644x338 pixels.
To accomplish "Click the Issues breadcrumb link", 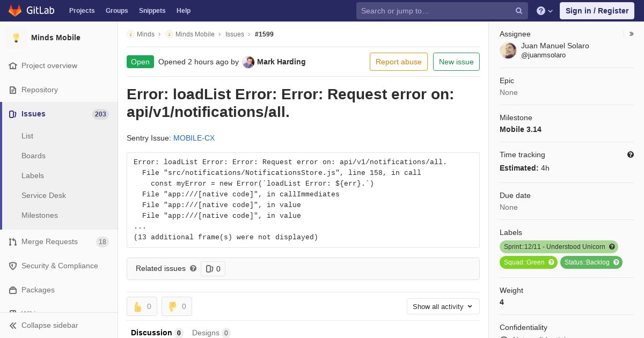I will [235, 34].
